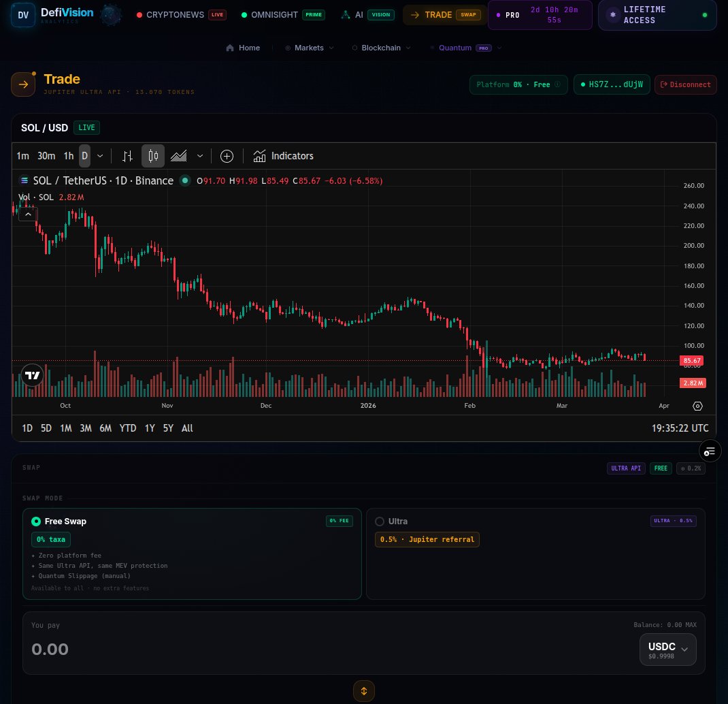
Task: Go to the Home menu
Action: pos(243,48)
